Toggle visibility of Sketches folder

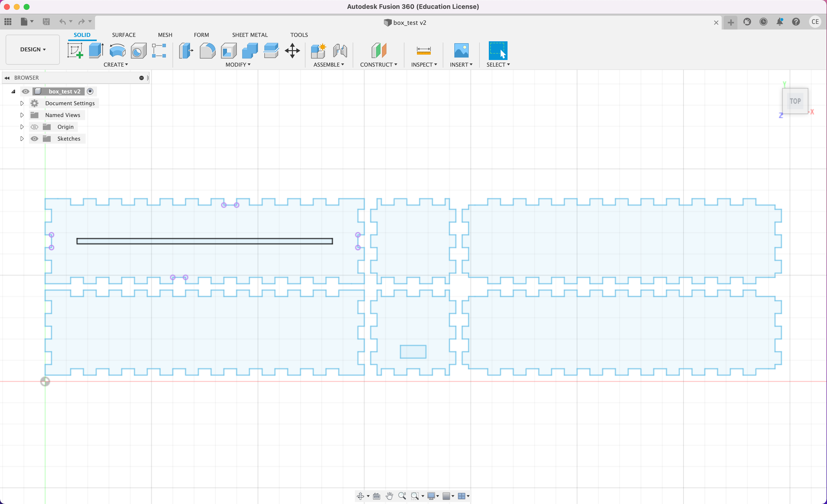click(34, 139)
